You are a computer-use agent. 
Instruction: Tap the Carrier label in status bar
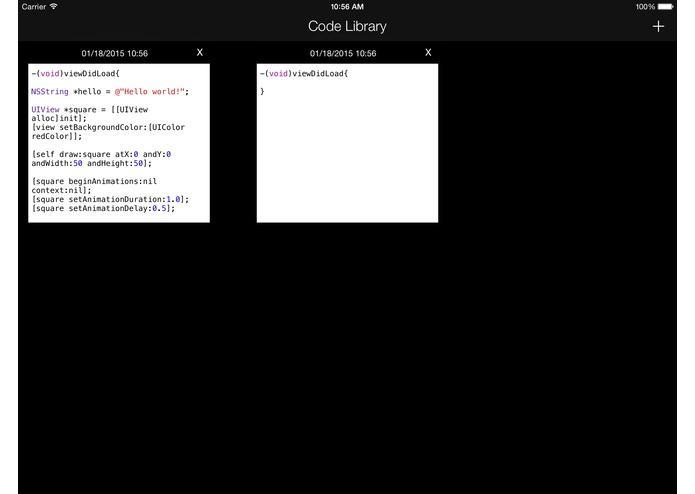[x=34, y=7]
